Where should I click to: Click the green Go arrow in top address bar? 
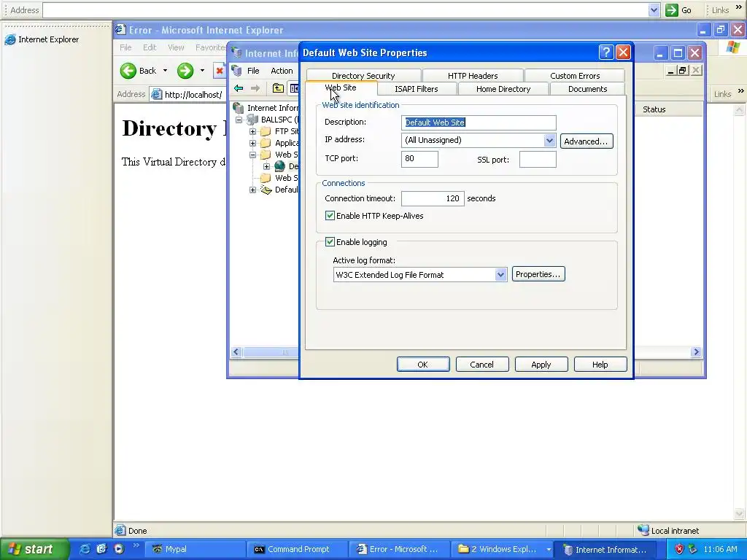point(672,10)
